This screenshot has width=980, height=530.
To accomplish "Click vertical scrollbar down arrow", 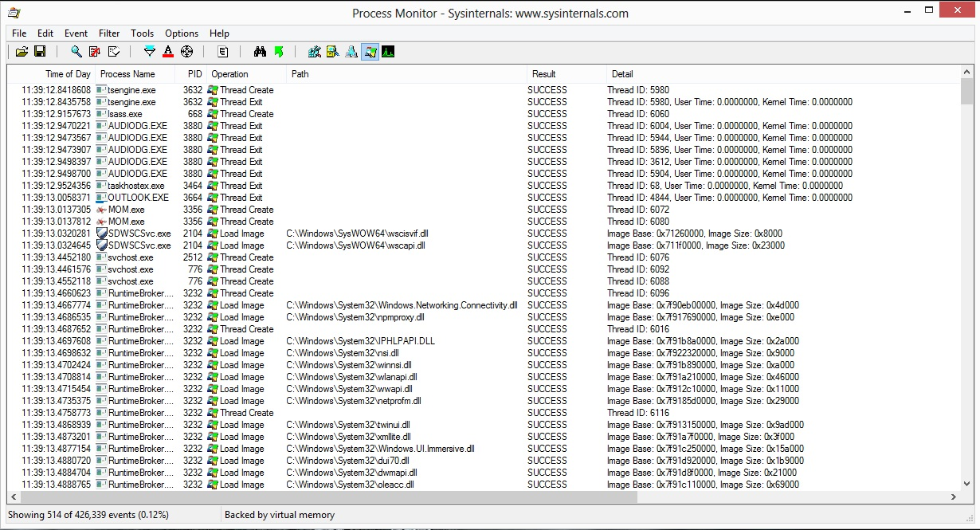I will [966, 484].
